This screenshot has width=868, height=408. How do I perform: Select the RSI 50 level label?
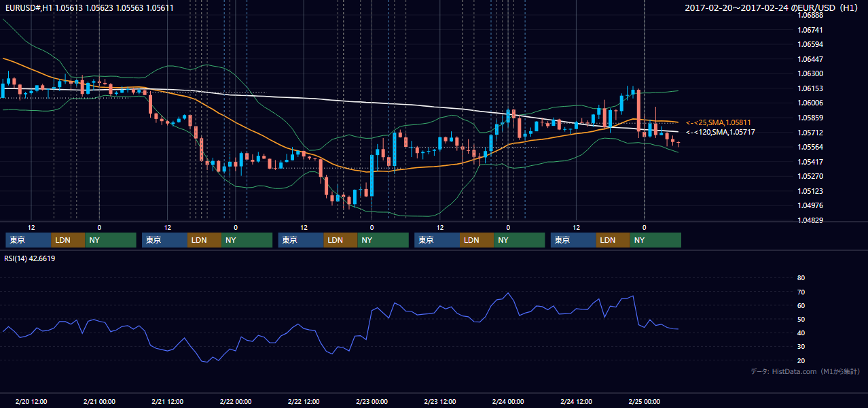click(801, 319)
